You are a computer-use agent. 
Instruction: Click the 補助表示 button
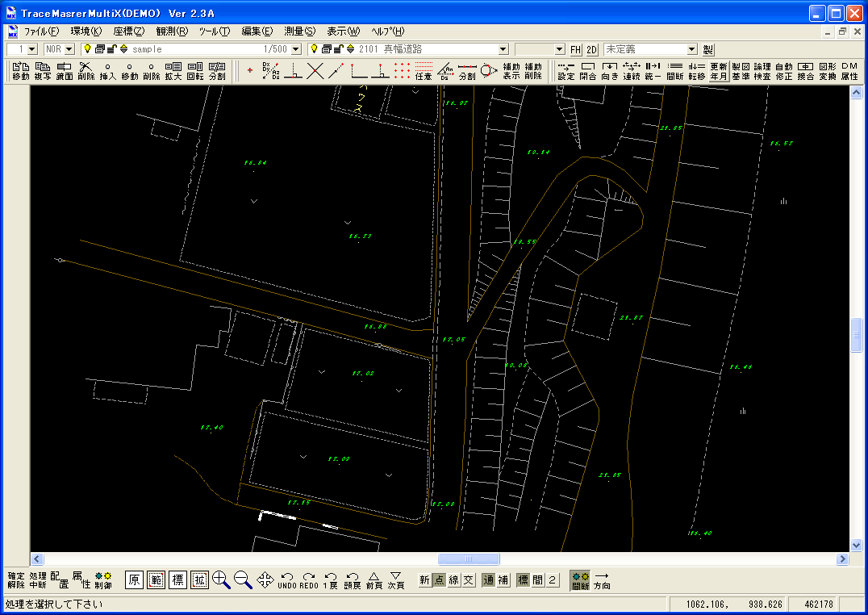click(511, 71)
